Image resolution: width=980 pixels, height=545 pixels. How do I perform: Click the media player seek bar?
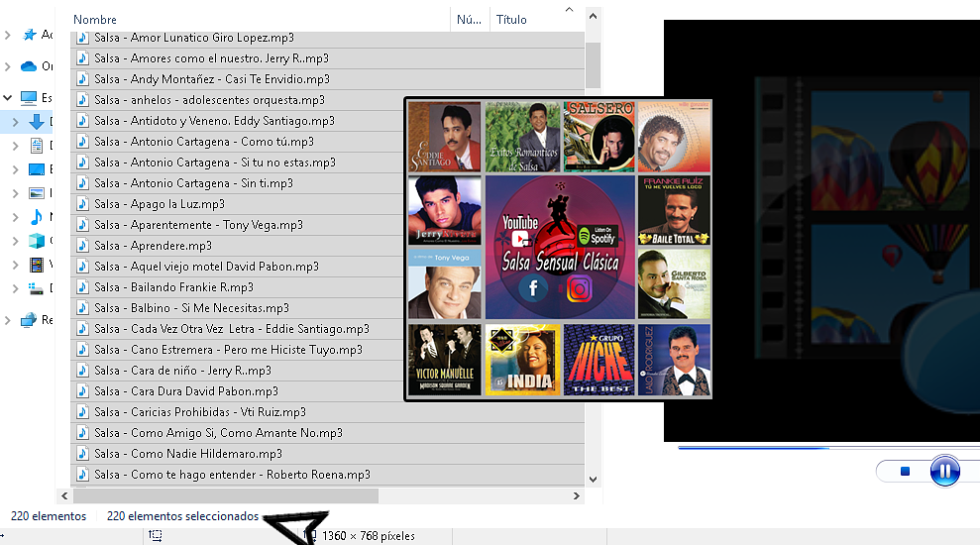(828, 448)
